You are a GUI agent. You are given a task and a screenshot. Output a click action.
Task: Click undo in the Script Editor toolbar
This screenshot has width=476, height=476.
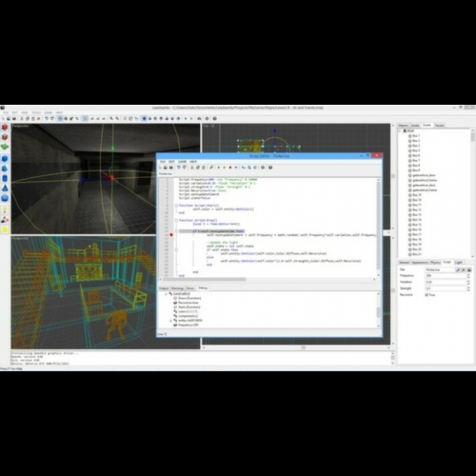point(179,168)
